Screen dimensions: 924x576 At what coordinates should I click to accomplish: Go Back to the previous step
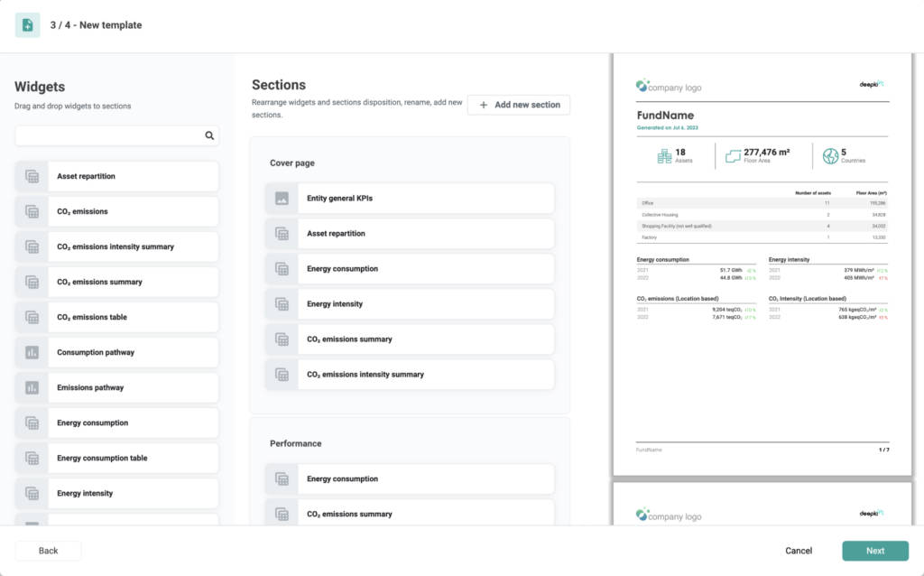pyautogui.click(x=49, y=551)
